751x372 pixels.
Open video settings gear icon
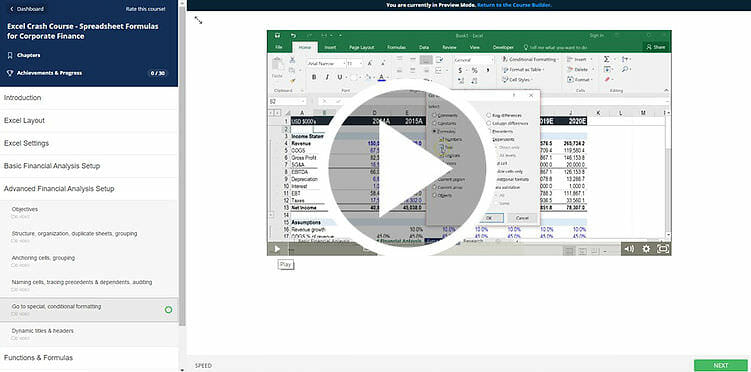click(646, 249)
